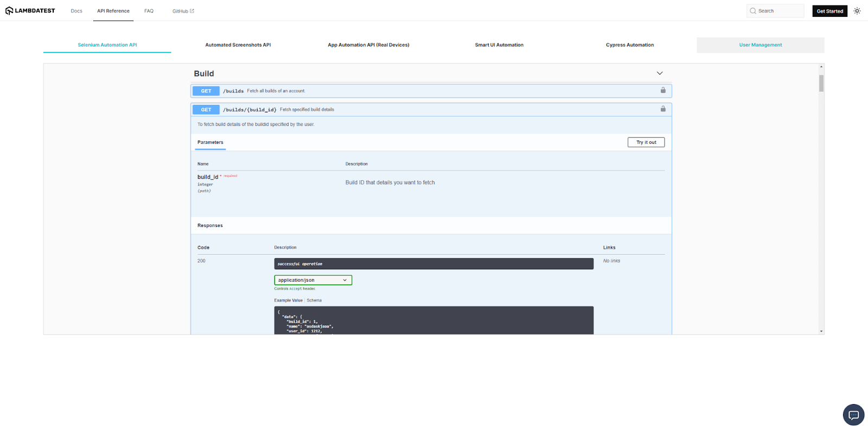Select the Example Value view

[x=288, y=300]
